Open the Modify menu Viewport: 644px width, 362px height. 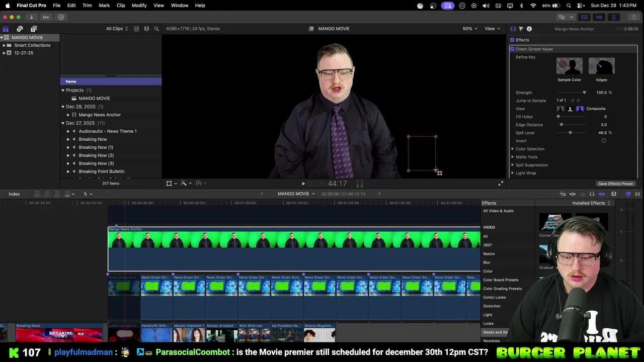pyautogui.click(x=139, y=6)
